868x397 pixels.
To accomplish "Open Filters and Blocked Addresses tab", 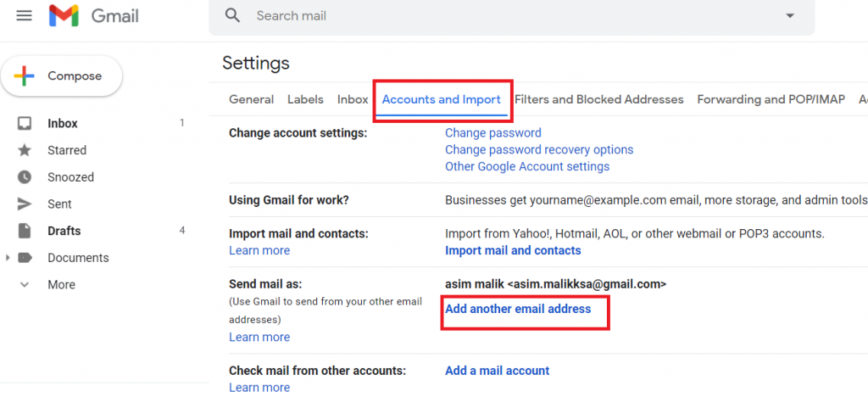I will (x=599, y=99).
